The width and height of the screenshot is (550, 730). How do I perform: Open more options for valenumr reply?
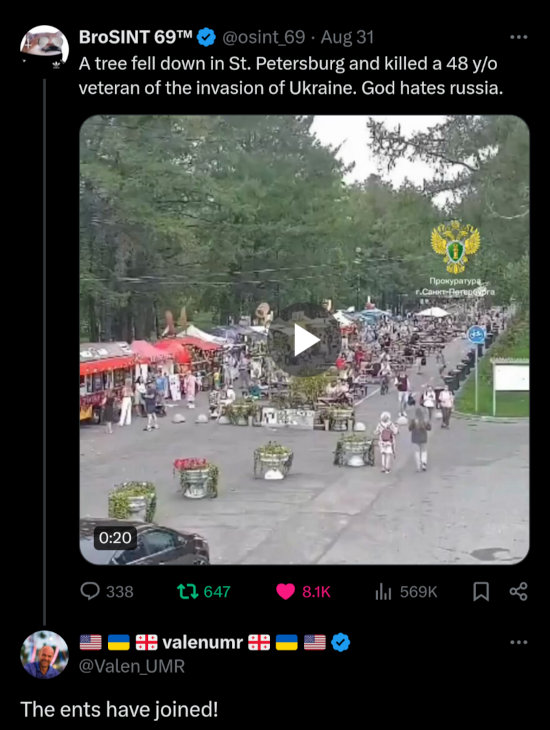pos(518,642)
